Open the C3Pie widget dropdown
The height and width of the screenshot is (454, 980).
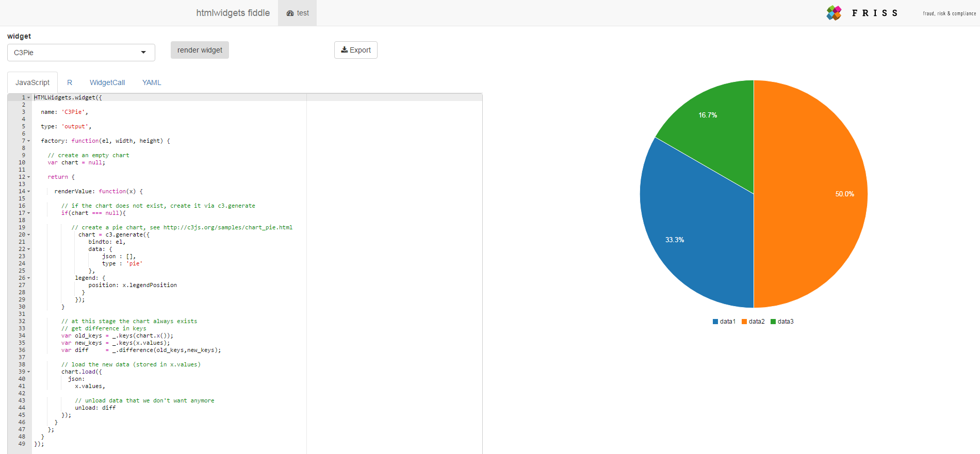(81, 53)
